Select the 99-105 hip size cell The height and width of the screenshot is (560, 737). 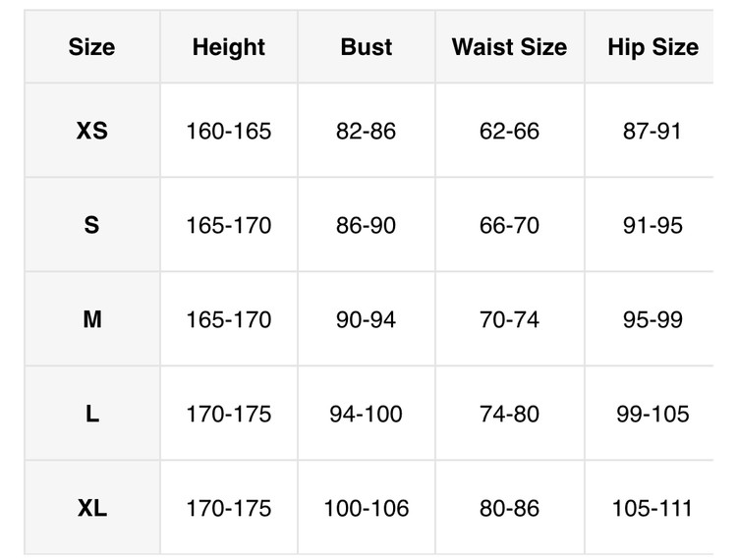click(652, 414)
